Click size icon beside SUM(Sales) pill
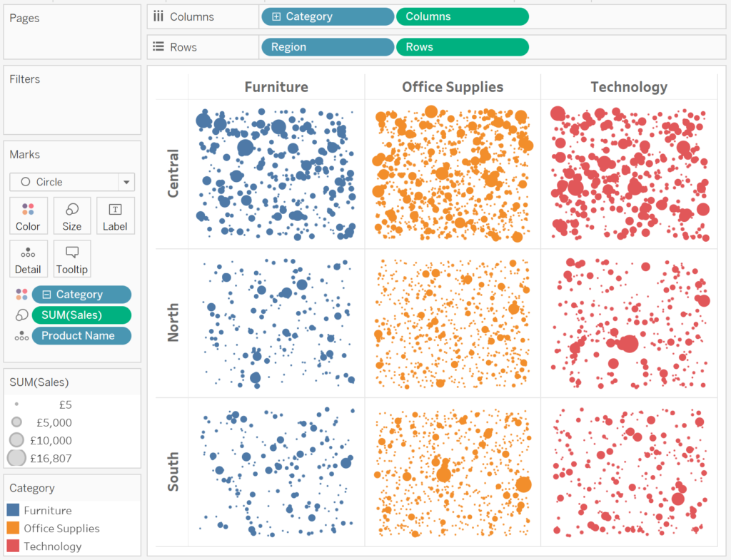 coord(21,315)
